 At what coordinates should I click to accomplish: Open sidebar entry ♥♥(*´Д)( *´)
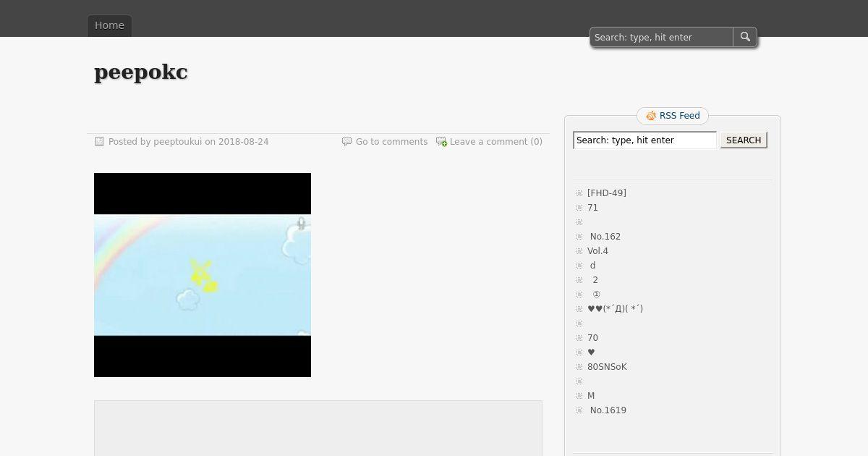tap(615, 309)
